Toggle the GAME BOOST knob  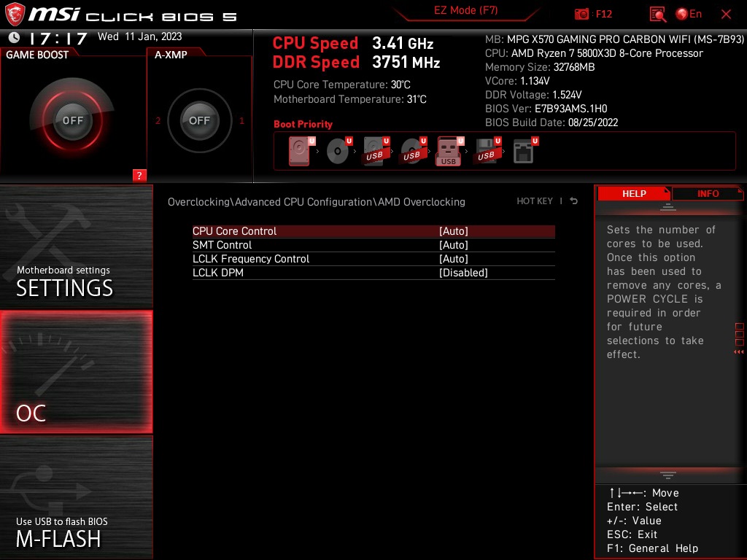[72, 120]
